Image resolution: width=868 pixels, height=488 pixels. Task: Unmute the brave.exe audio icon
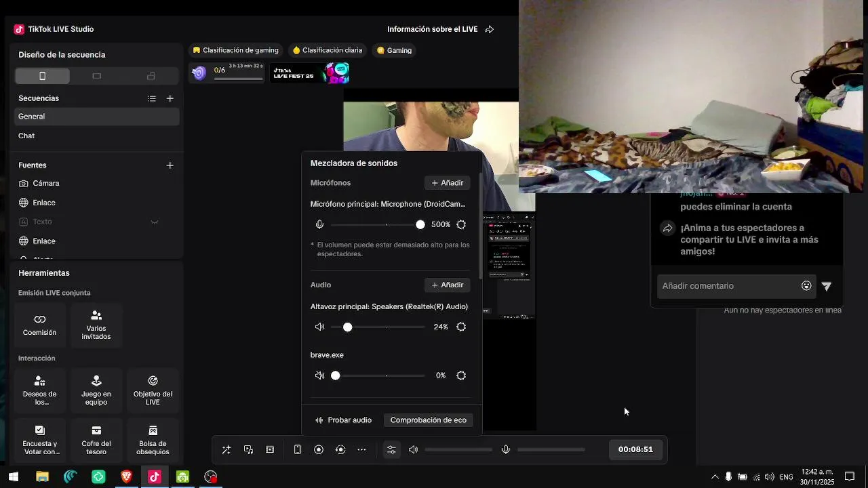(319, 375)
